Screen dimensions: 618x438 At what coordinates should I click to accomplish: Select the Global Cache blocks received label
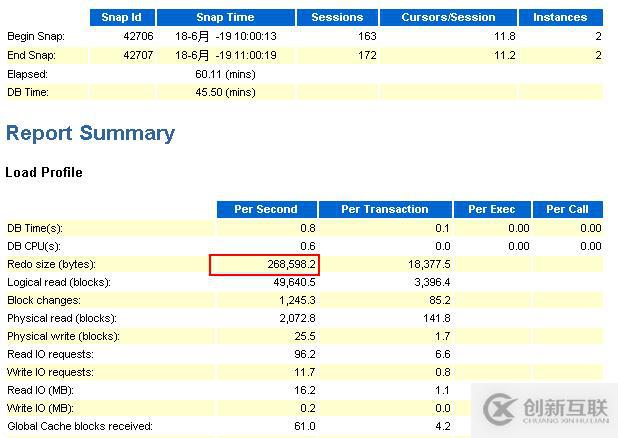click(x=80, y=426)
